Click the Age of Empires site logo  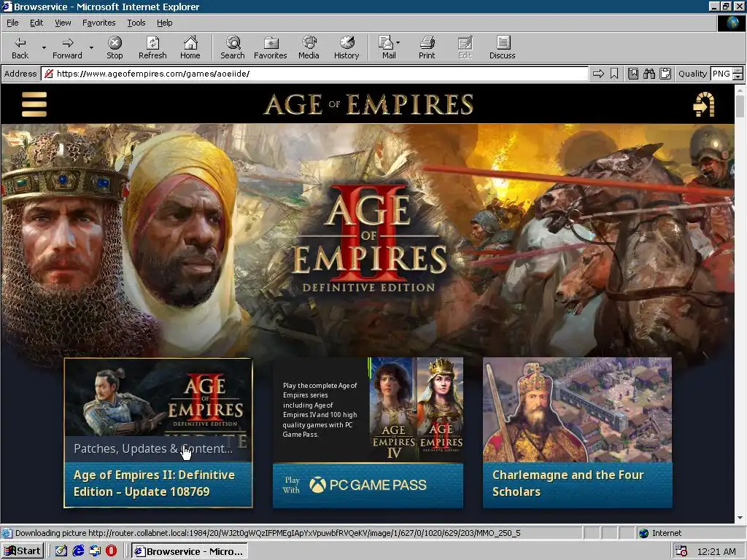[368, 104]
